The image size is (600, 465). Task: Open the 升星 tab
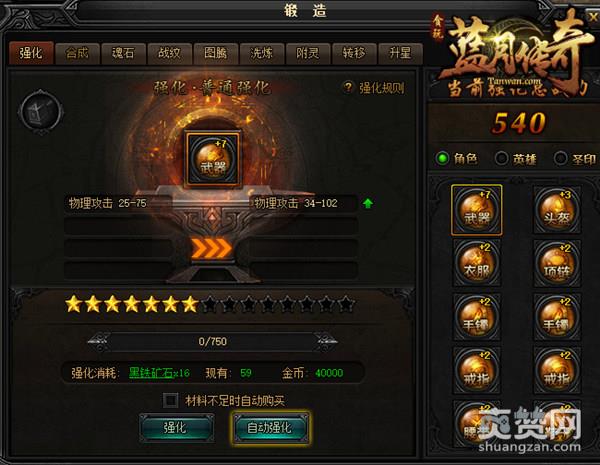tap(400, 53)
